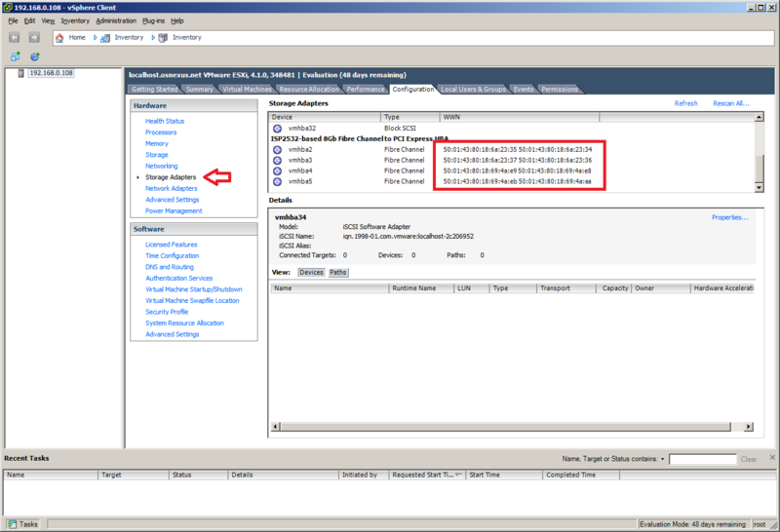Open the Virtual Machine Startup/Shutdown link
Image resolution: width=780 pixels, height=532 pixels.
193,288
